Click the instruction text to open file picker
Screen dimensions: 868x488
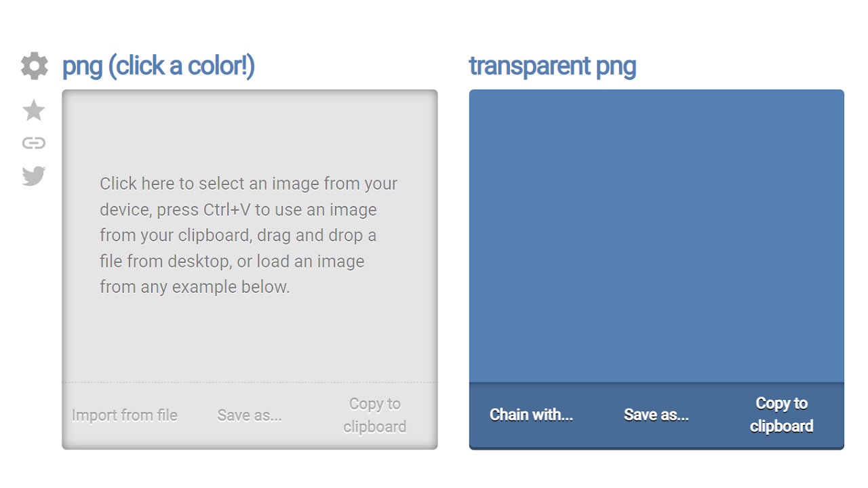point(248,235)
